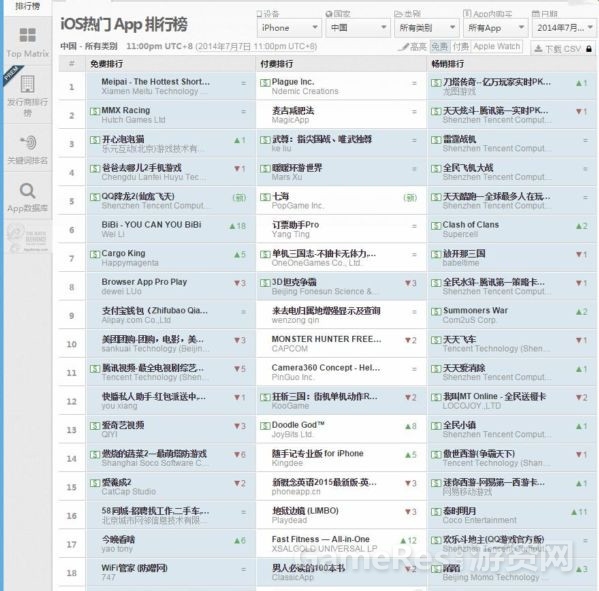Click the (新) new badge beside 七海
This screenshot has width=599, height=591.
[410, 198]
